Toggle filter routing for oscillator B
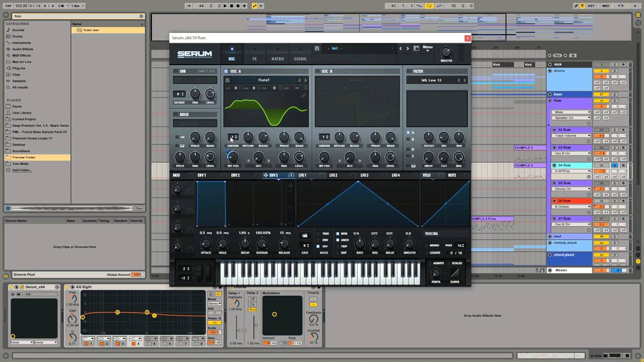 click(x=408, y=139)
